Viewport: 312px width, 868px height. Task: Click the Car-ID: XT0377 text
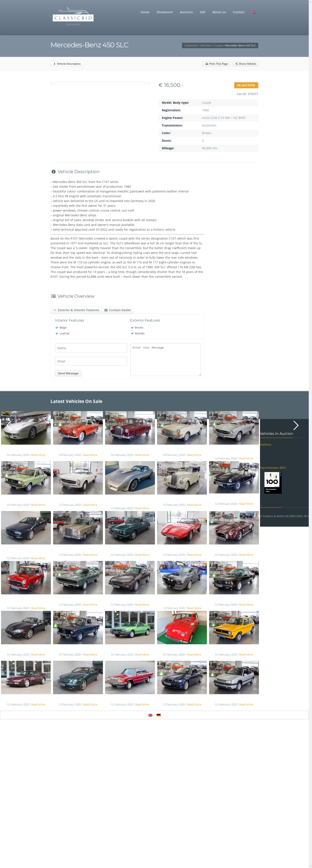click(247, 94)
